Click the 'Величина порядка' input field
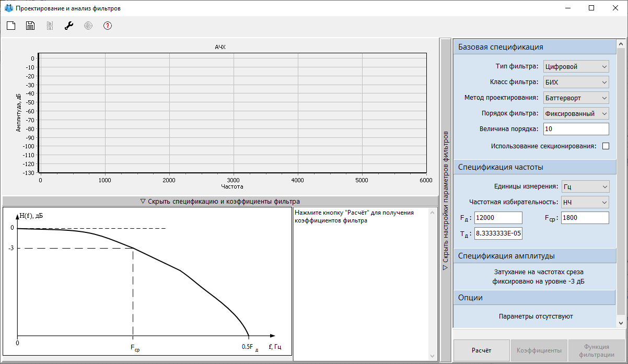 coord(576,129)
